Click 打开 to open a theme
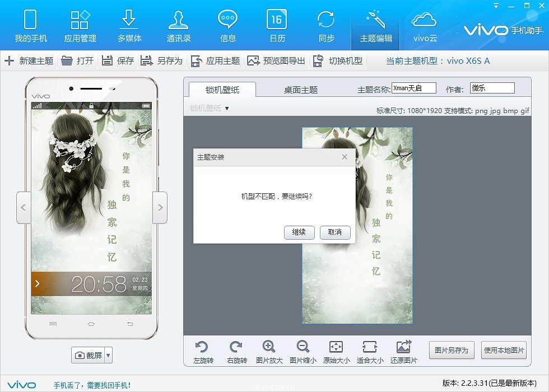Viewport: 549px width, 392px height. coord(77,61)
